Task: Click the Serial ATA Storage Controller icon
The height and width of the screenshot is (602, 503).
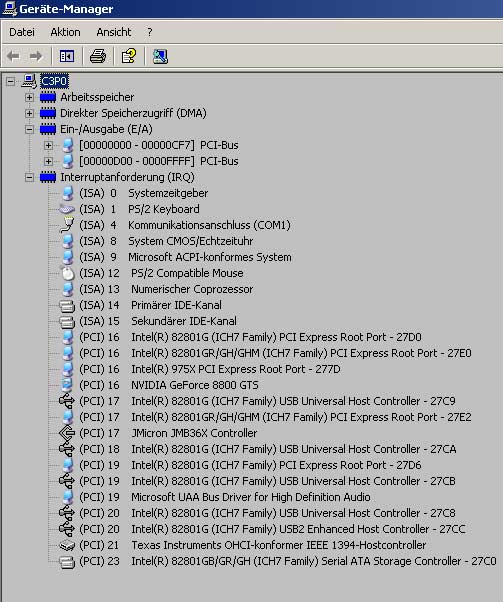Action: [x=67, y=562]
